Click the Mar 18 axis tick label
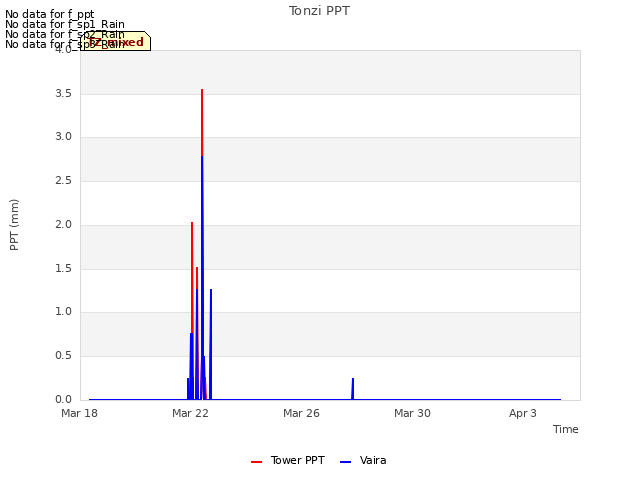This screenshot has width=640, height=480. coord(79,413)
